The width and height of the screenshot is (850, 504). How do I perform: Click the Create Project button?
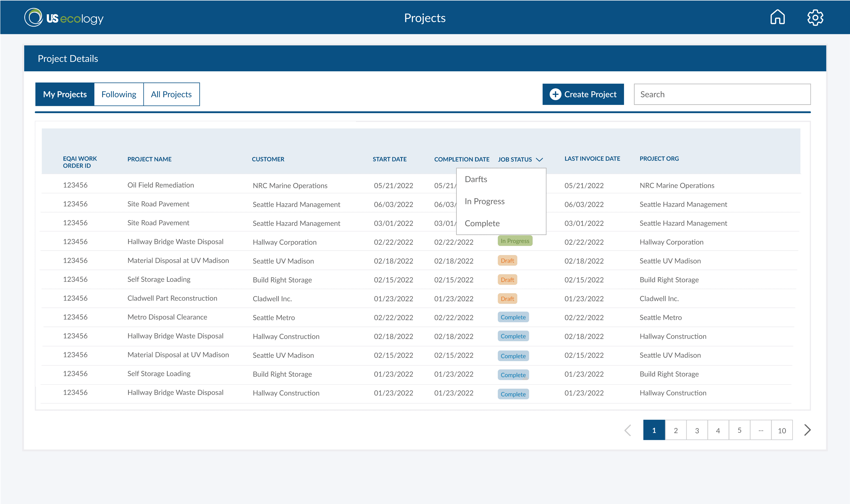click(583, 94)
